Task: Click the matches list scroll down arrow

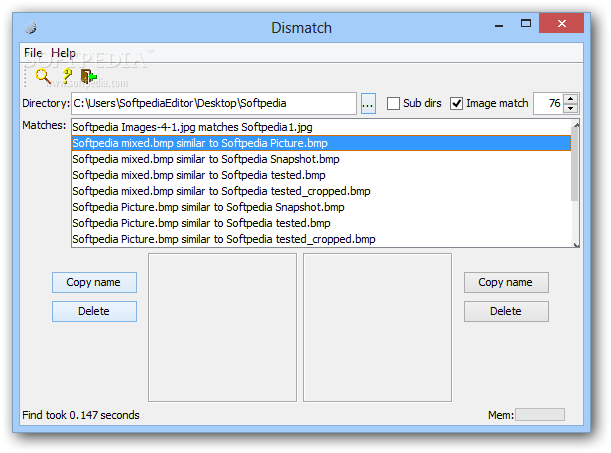Action: pos(576,244)
